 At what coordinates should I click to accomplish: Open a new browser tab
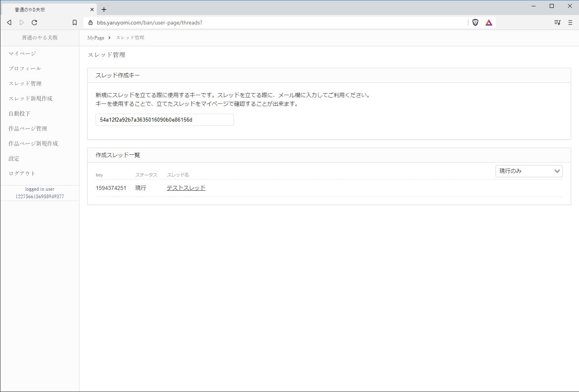(x=104, y=9)
